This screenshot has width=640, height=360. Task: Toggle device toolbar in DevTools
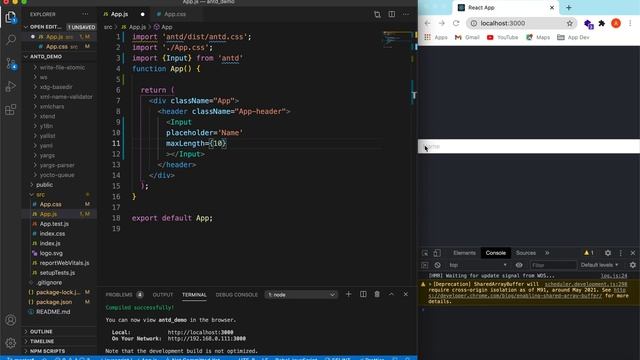click(x=437, y=253)
